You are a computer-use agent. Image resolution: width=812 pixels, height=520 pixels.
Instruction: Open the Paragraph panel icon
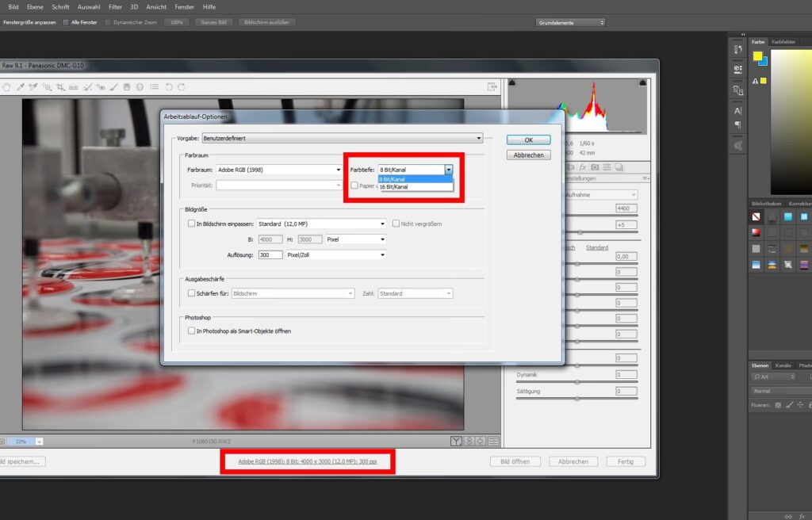click(738, 125)
